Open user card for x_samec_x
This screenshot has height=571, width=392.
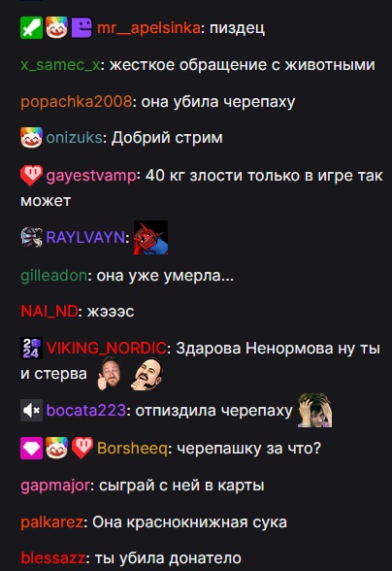[x=60, y=65]
